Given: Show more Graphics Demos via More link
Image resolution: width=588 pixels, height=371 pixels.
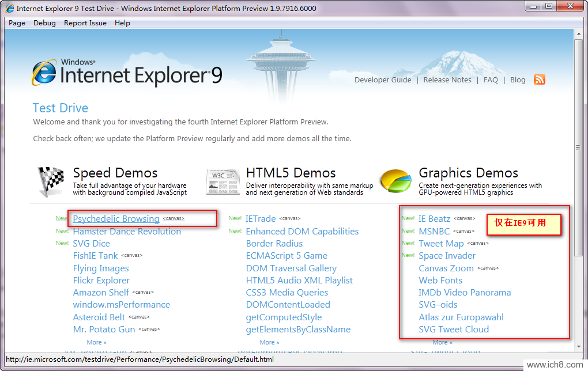Looking at the screenshot, I should (x=442, y=342).
